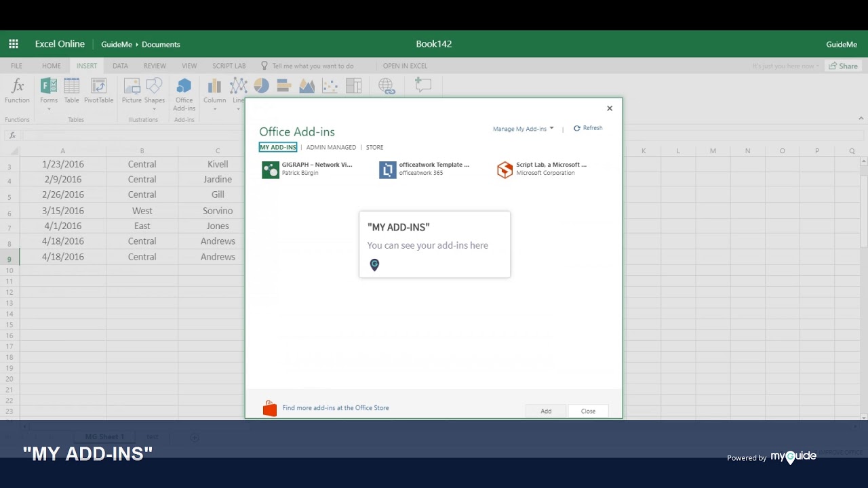Viewport: 868px width, 488px height.
Task: Click the Tell me what you want field
Action: click(313, 66)
